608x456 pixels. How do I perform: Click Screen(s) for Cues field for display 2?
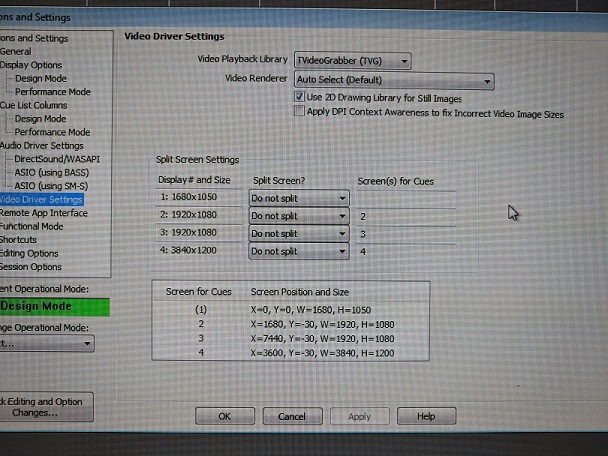tap(405, 216)
